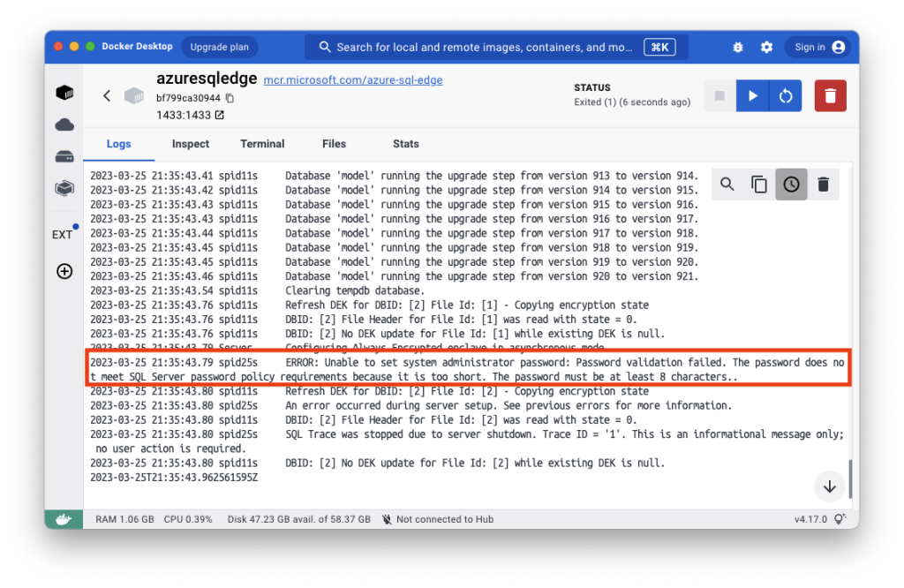Screen dimensions: 904x588
Task: Start the azuresqledge container
Action: coord(752,95)
